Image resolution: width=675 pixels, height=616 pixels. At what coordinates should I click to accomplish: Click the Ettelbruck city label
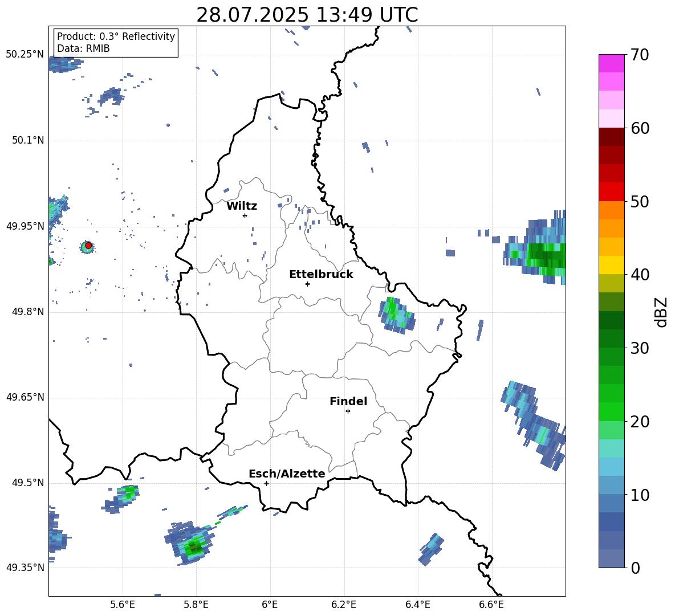click(x=321, y=275)
